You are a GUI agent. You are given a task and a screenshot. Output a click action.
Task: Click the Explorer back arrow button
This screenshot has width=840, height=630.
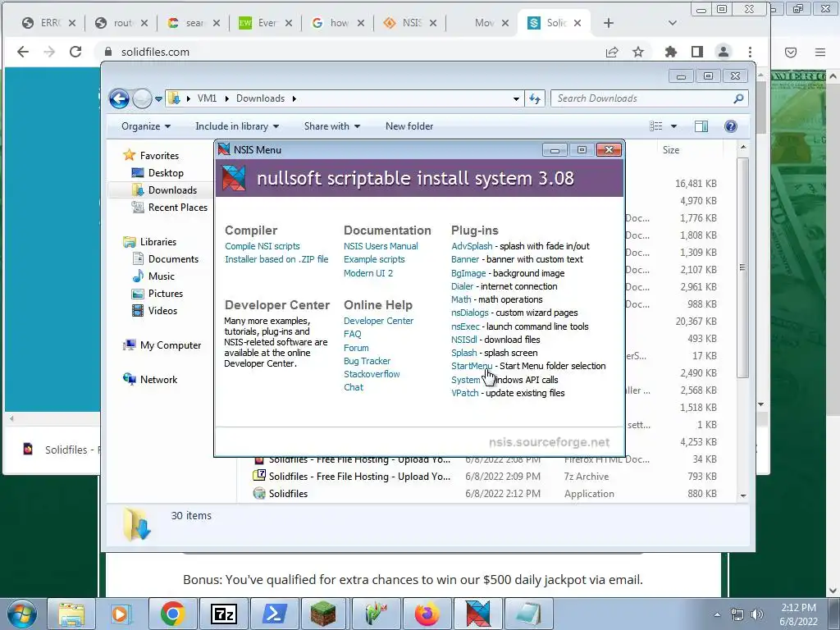click(x=119, y=98)
